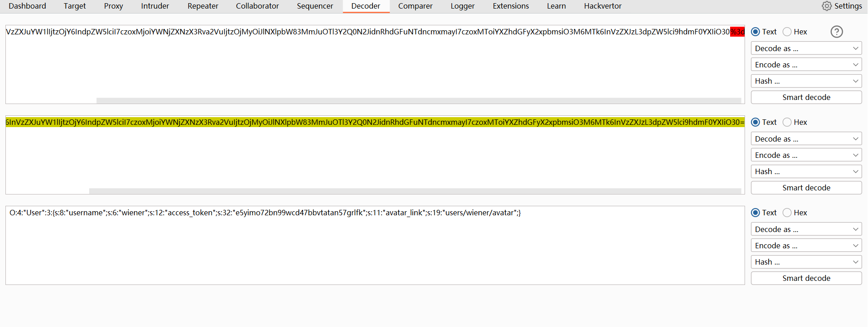This screenshot has height=327, width=868.
Task: Open the Sequencer tab
Action: point(315,6)
